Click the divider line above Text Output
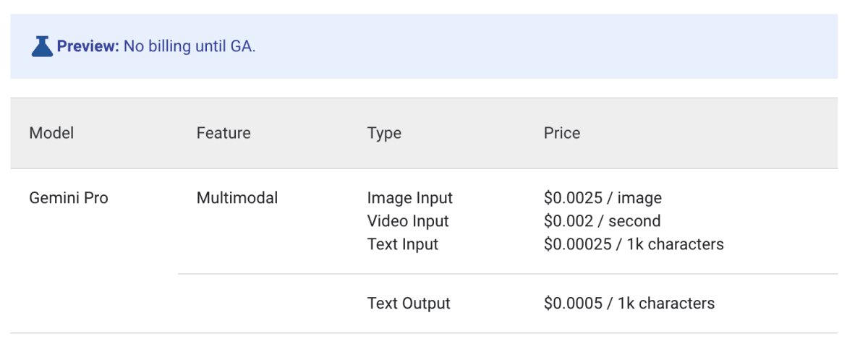 (x=506, y=274)
